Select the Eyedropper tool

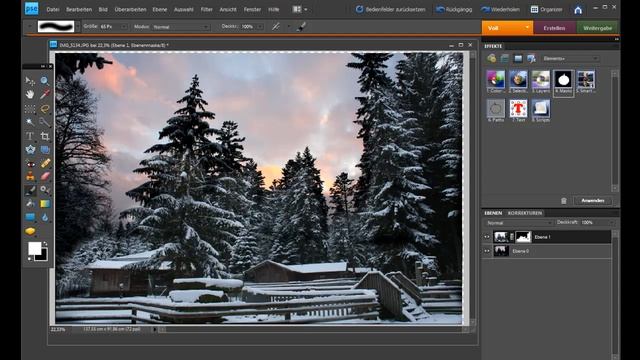pyautogui.click(x=44, y=94)
